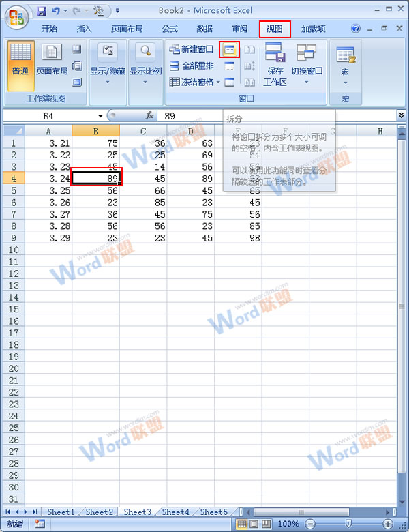Expand the 显示比例 zoom dropdown

coord(145,65)
